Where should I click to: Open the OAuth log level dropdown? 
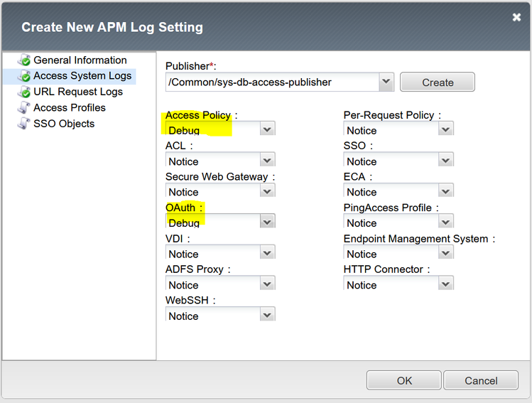pyautogui.click(x=267, y=222)
